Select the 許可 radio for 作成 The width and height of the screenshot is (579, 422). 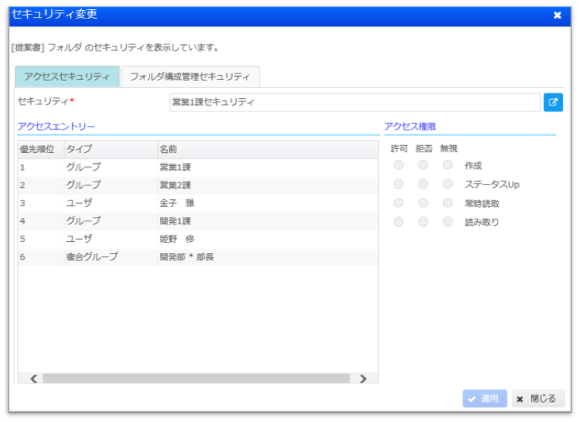pyautogui.click(x=398, y=165)
